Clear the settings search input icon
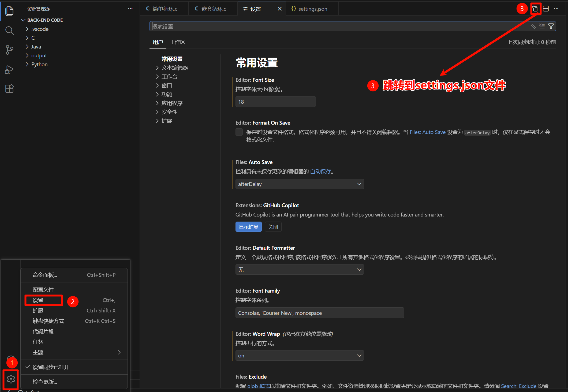The height and width of the screenshot is (392, 568). [x=542, y=26]
